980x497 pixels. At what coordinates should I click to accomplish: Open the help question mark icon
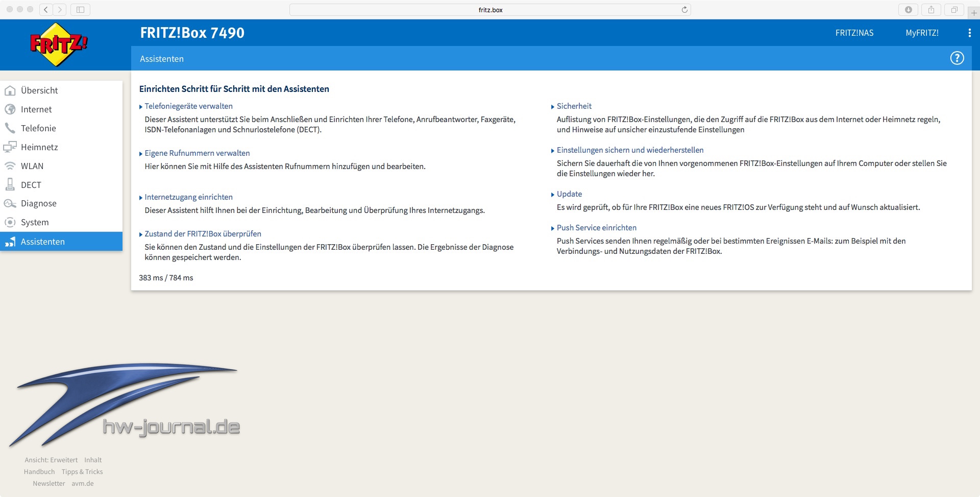[x=957, y=58]
